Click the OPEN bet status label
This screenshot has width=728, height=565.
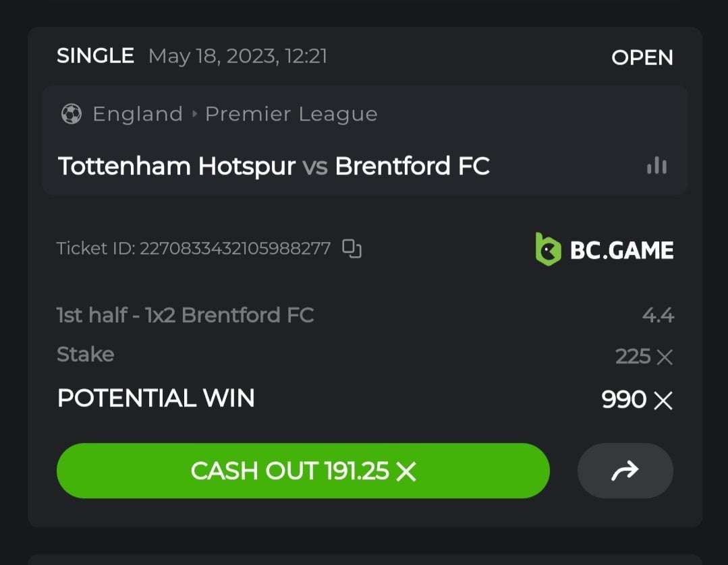[x=642, y=57]
